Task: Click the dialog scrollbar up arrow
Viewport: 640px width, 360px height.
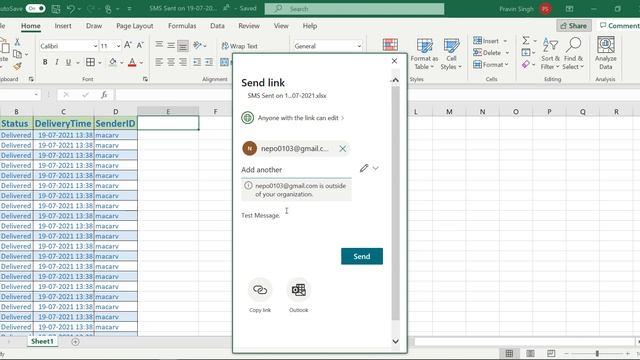Action: (x=395, y=80)
